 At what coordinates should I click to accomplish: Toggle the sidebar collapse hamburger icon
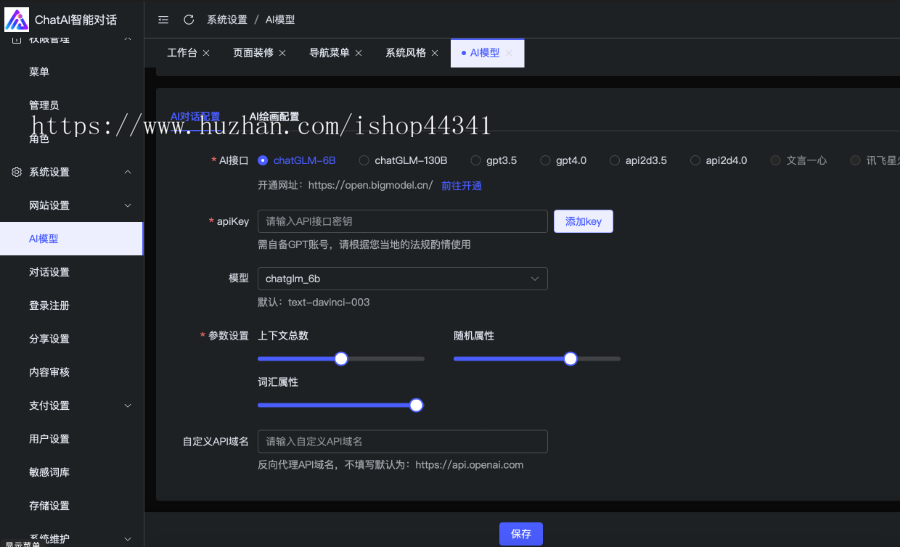tap(163, 20)
